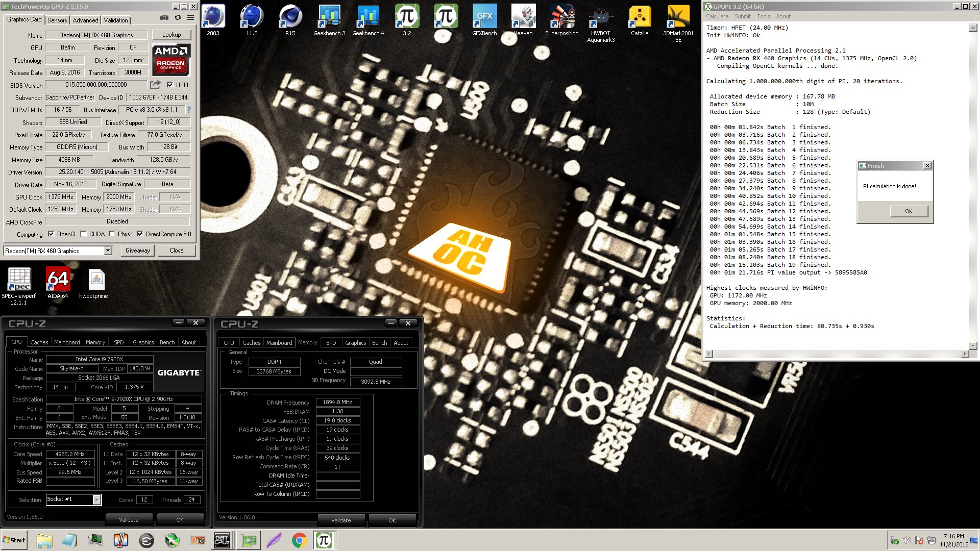Click the Core Speed value 4982.2 MHz
This screenshot has height=551, width=980.
point(70,454)
